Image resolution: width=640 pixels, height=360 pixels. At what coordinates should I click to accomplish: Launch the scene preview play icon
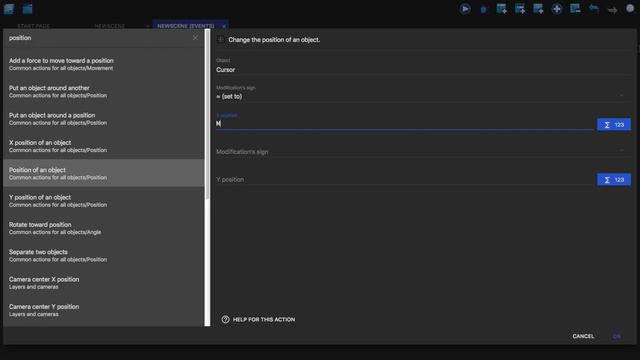(464, 9)
